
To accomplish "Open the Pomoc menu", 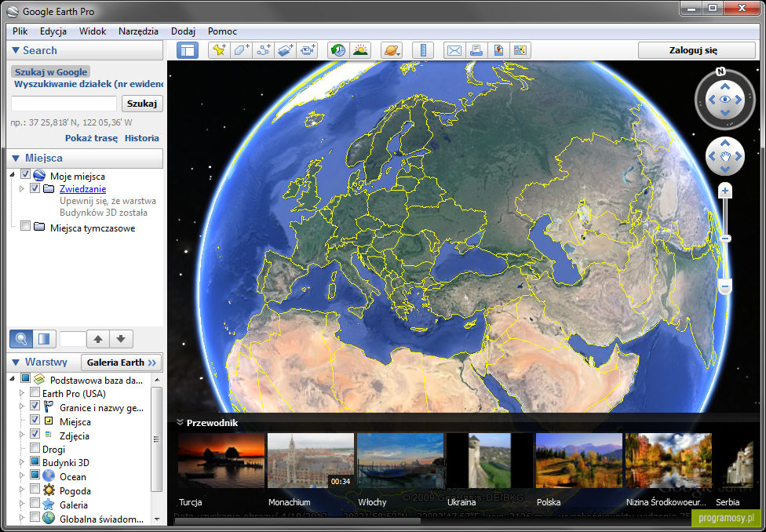I will 222,31.
